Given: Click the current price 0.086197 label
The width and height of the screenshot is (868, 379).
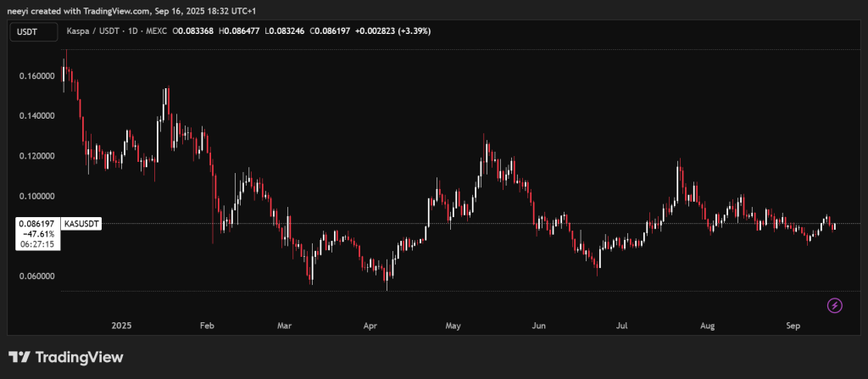Looking at the screenshot, I should [x=36, y=224].
